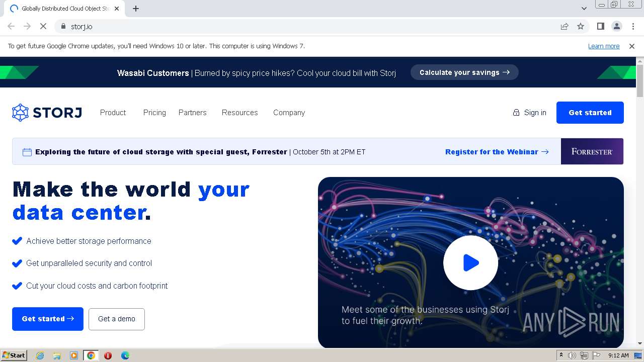Open the share page icon in the address bar
This screenshot has width=644, height=362.
click(565, 26)
